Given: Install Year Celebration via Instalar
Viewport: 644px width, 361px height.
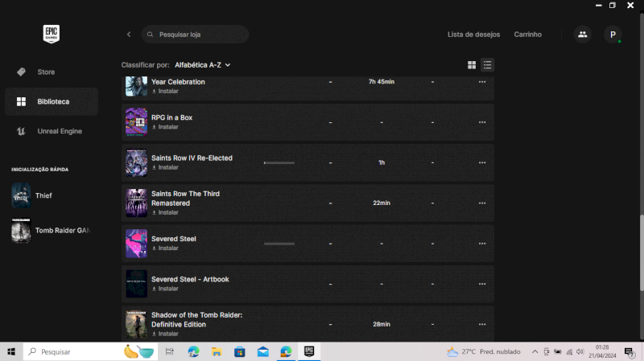Looking at the screenshot, I should tap(165, 91).
